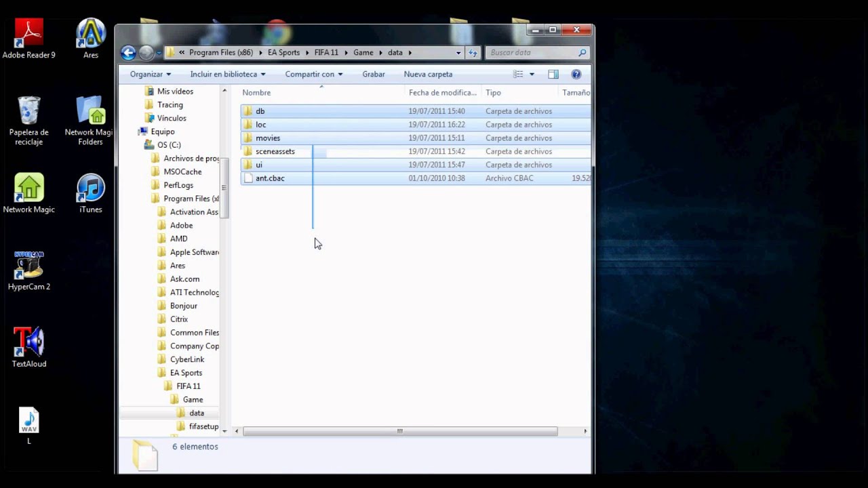The width and height of the screenshot is (868, 488).
Task: Select AMD folder in tree
Action: point(178,239)
